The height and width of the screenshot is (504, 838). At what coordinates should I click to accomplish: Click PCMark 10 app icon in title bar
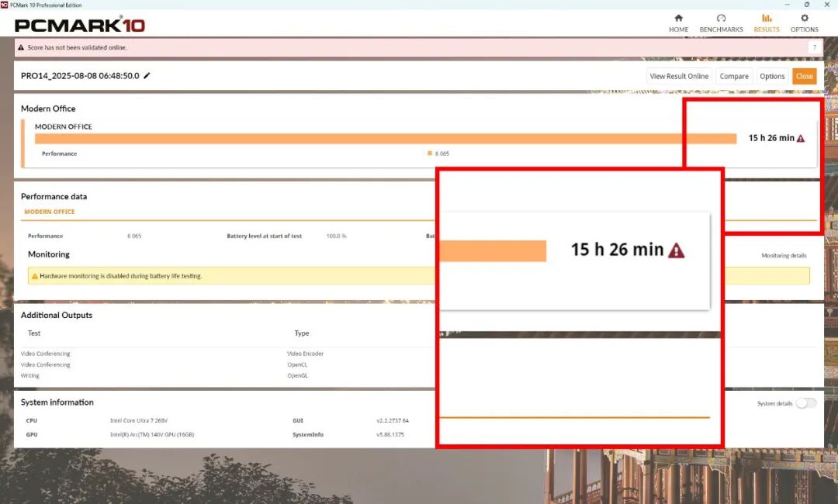click(x=5, y=5)
